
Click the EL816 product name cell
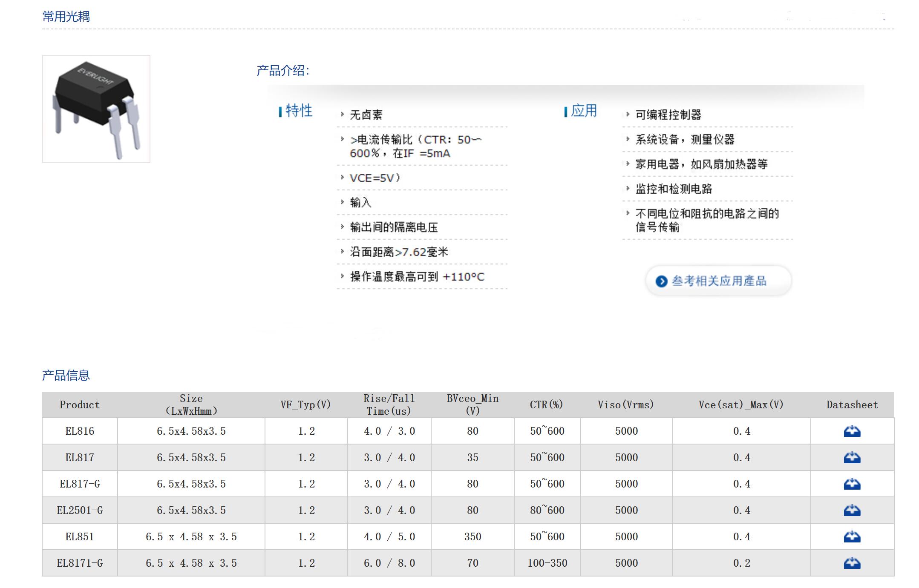pos(80,431)
